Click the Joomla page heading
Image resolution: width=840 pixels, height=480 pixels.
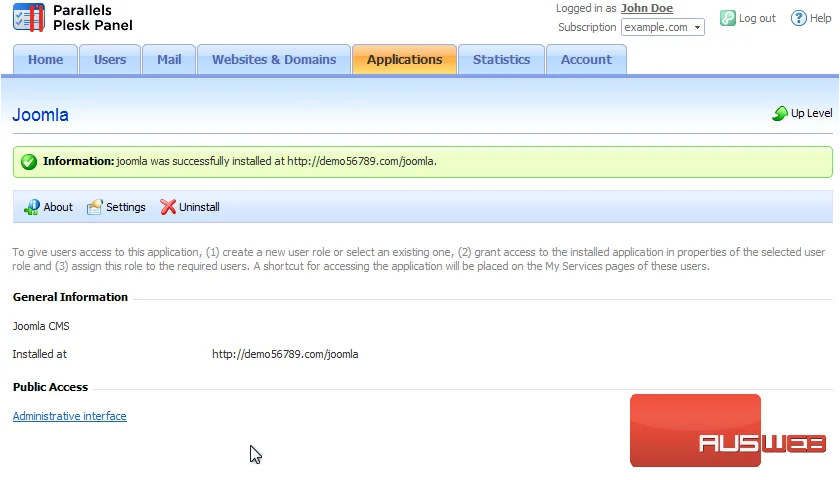click(40, 115)
